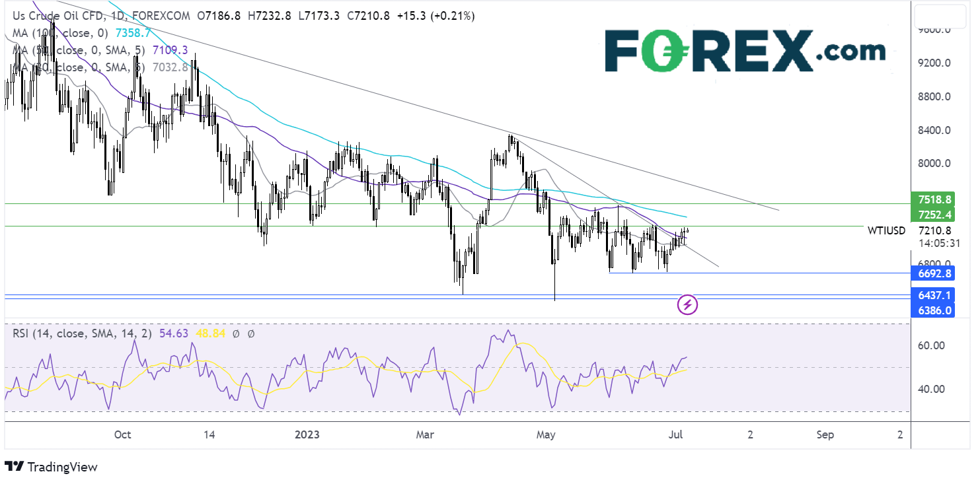Select the RSI (14, close, SMA, 14, 2) legend

pos(83,333)
